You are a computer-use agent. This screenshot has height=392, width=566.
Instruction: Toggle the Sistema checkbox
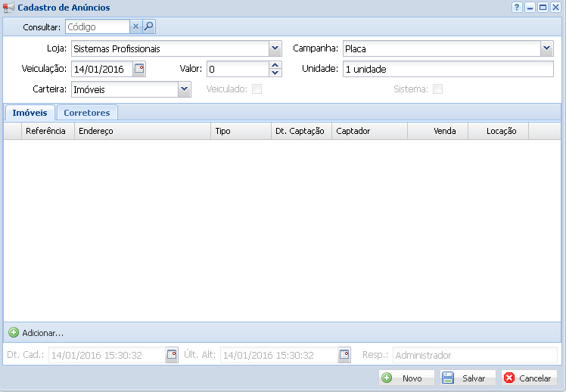437,89
